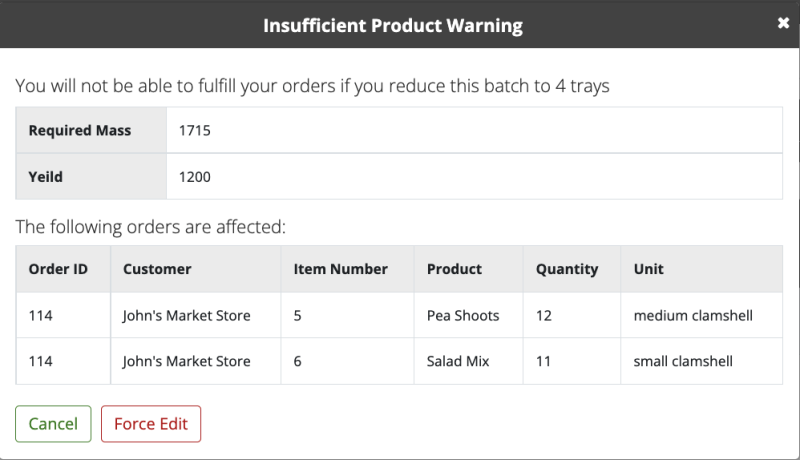
Task: Click the Order ID column header
Action: click(x=58, y=269)
